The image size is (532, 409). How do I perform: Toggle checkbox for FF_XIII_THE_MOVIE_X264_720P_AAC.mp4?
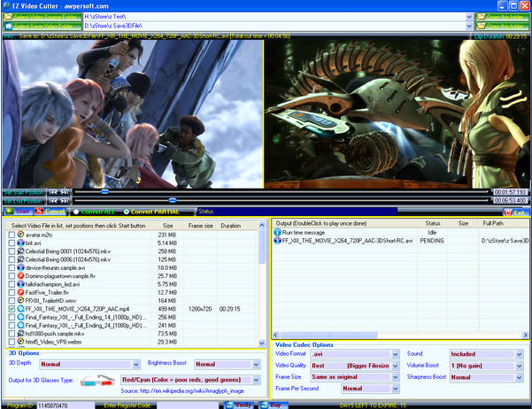pos(12,308)
